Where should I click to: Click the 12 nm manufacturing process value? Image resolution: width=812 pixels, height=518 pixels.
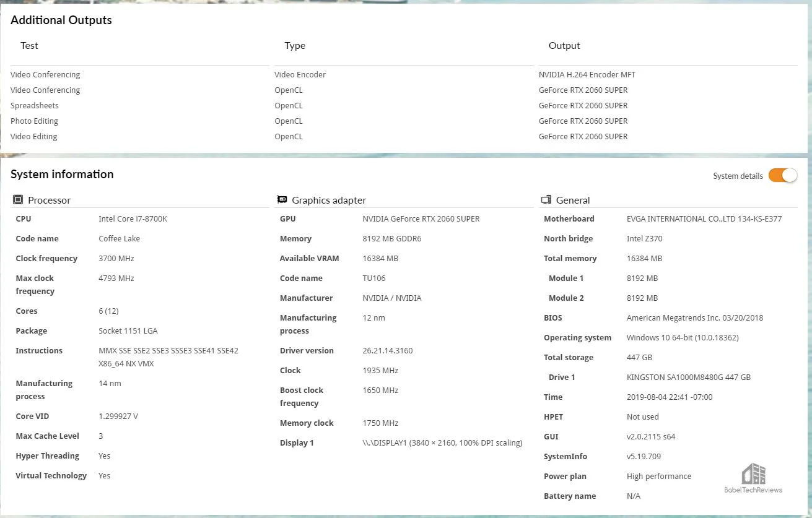pos(373,317)
